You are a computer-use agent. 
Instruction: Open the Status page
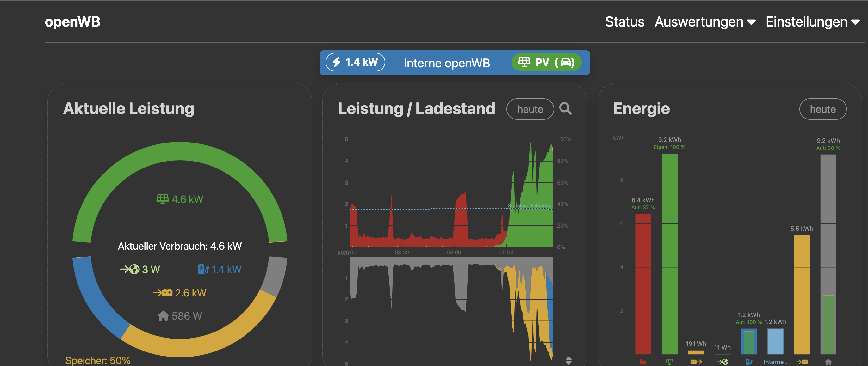coord(624,22)
